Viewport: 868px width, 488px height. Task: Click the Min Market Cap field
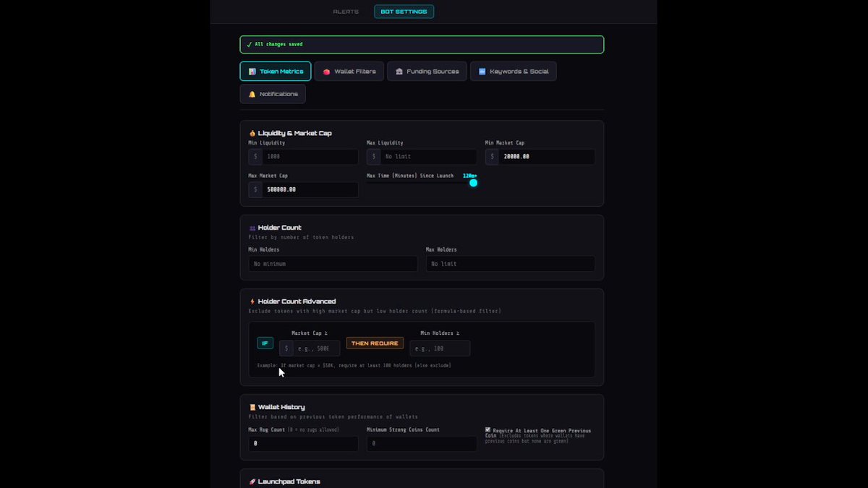click(547, 157)
